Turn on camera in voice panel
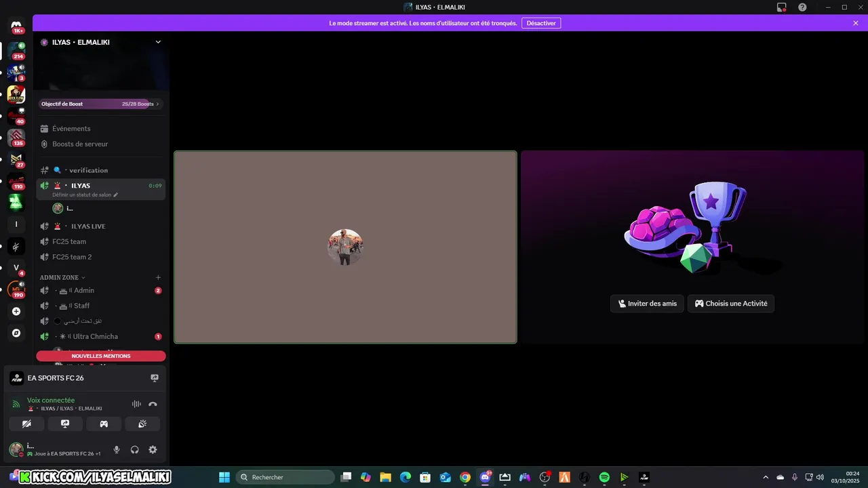Image resolution: width=868 pixels, height=488 pixels. pyautogui.click(x=26, y=424)
